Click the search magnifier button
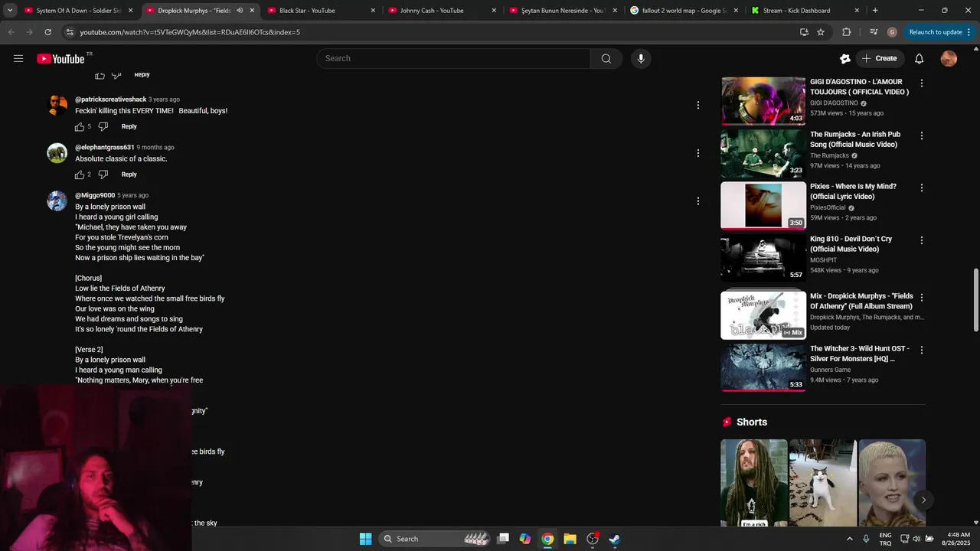The image size is (980, 551). (606, 58)
